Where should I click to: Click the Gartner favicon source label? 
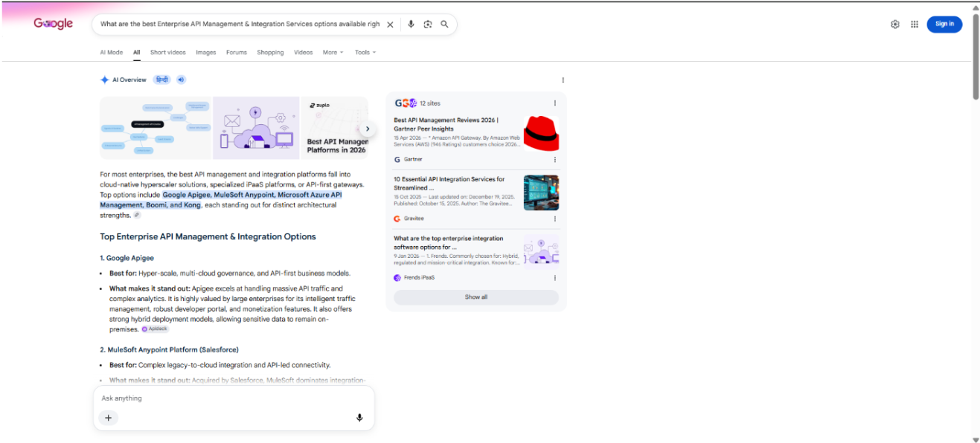[x=409, y=159]
